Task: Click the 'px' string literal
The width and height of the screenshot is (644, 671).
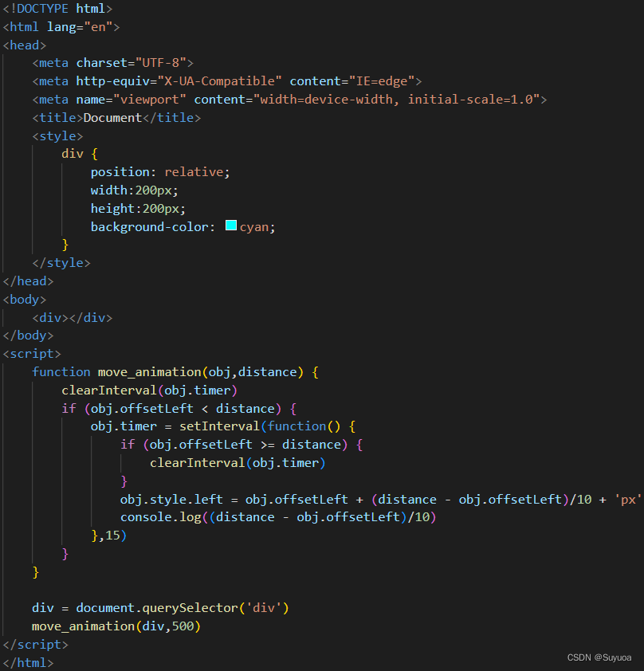Action: (x=628, y=500)
